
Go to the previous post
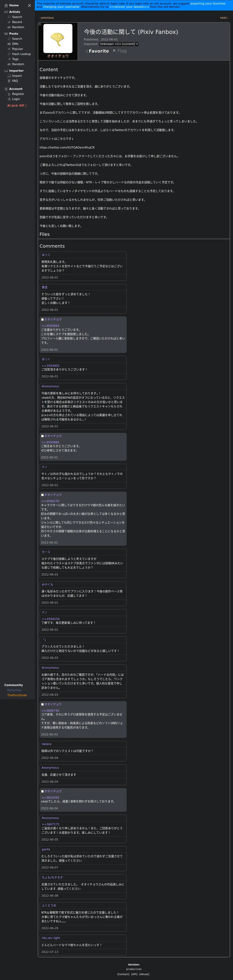pyautogui.click(x=47, y=18)
